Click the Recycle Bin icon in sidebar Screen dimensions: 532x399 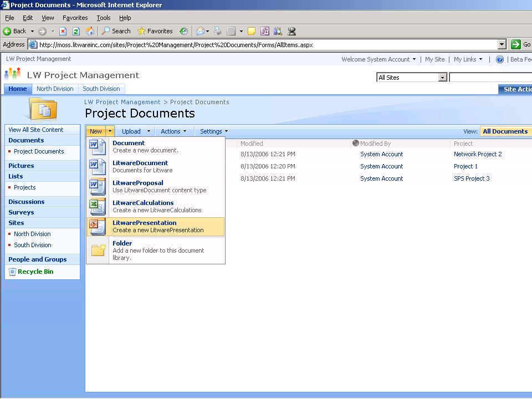[12, 272]
